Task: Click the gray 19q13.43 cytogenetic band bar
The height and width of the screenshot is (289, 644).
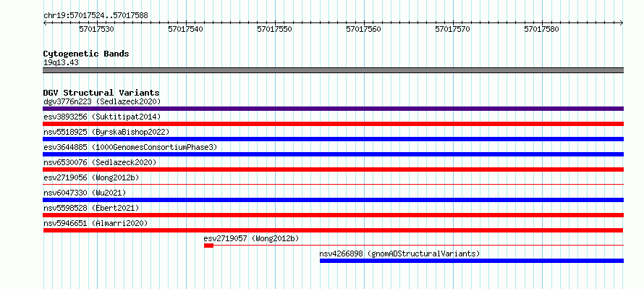Action: pyautogui.click(x=333, y=70)
